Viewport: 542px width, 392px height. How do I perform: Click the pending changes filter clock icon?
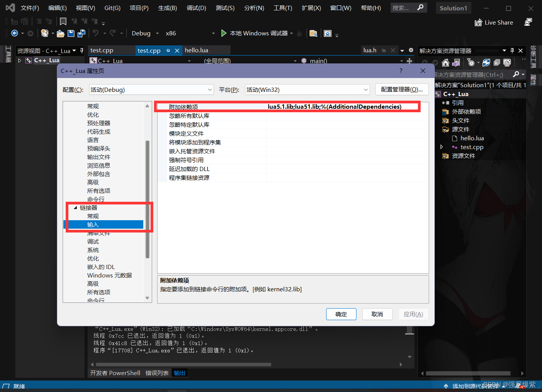pos(471,62)
